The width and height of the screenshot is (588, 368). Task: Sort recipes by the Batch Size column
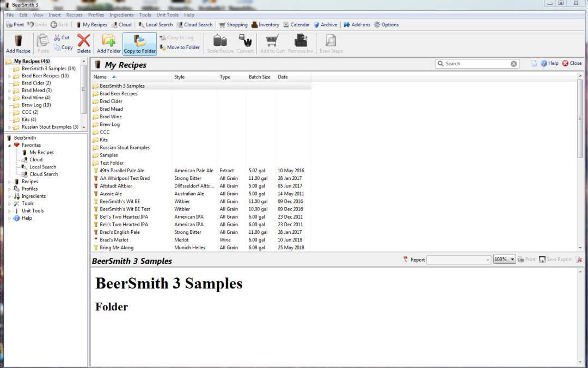(261, 77)
